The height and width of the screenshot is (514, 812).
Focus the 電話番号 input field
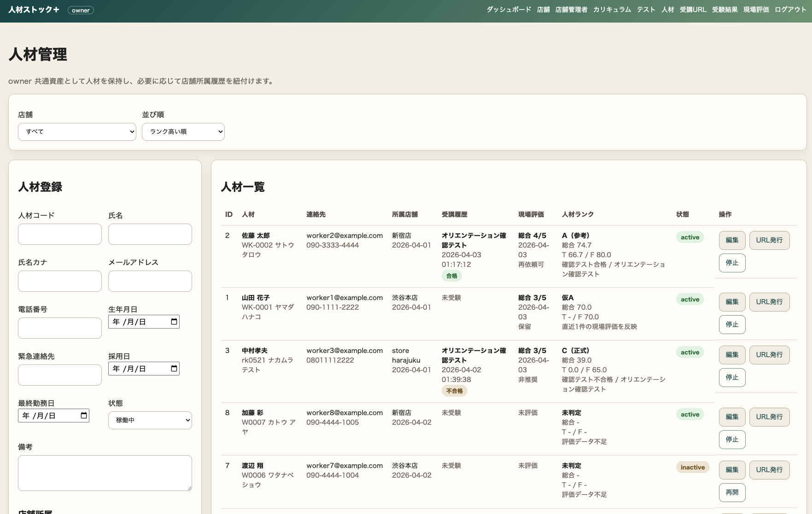60,328
